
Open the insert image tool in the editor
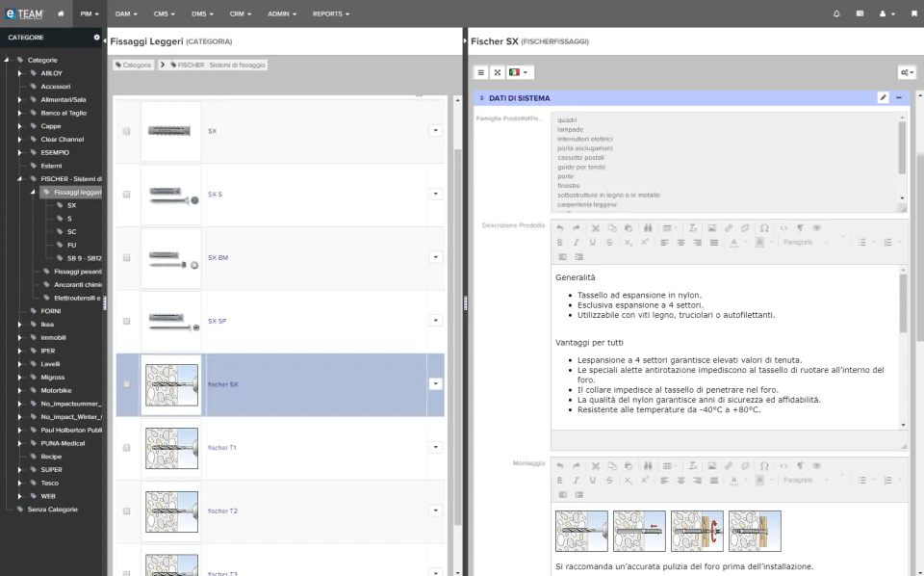pos(712,228)
